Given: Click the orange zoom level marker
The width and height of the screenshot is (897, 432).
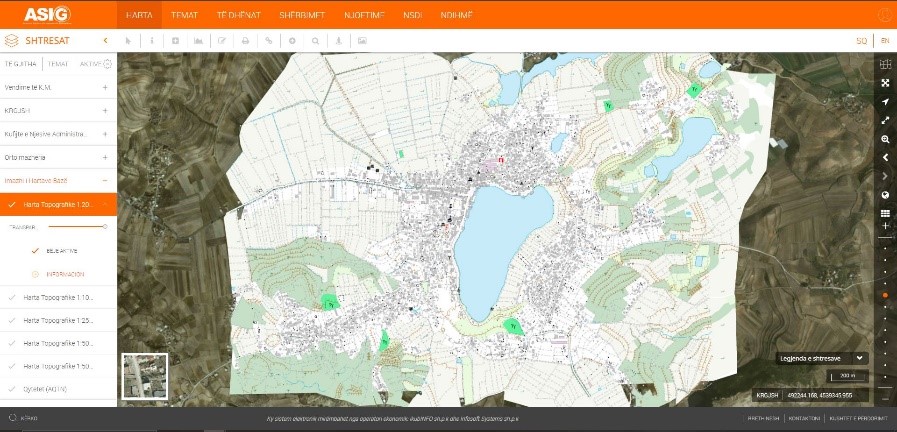Looking at the screenshot, I should (x=885, y=295).
